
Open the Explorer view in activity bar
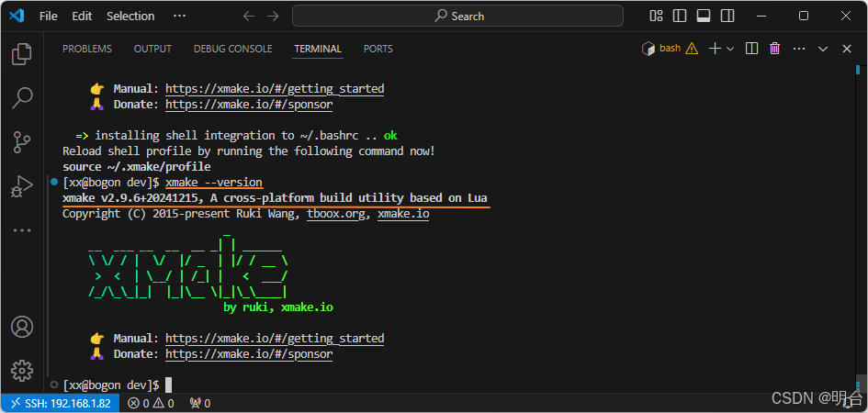tap(22, 53)
